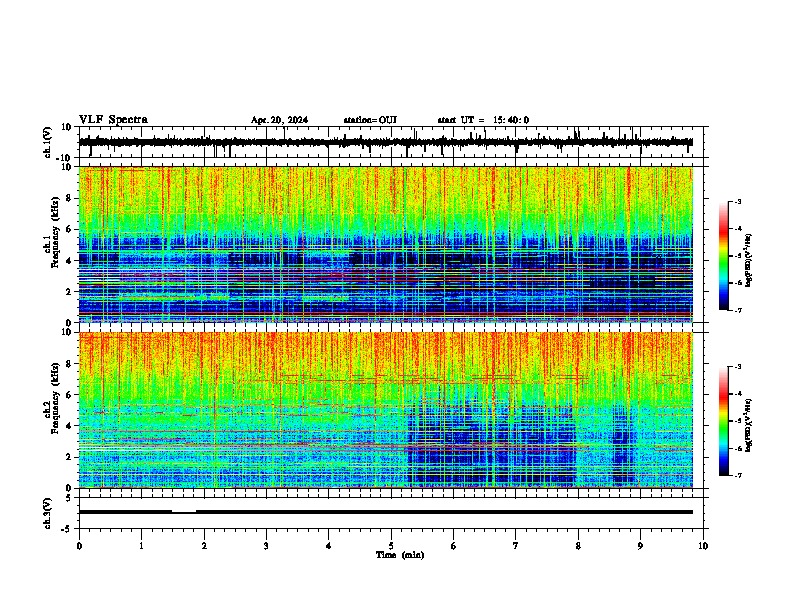
Task: Click the "-3" label on ch.1 colorbar
Action: (x=737, y=201)
